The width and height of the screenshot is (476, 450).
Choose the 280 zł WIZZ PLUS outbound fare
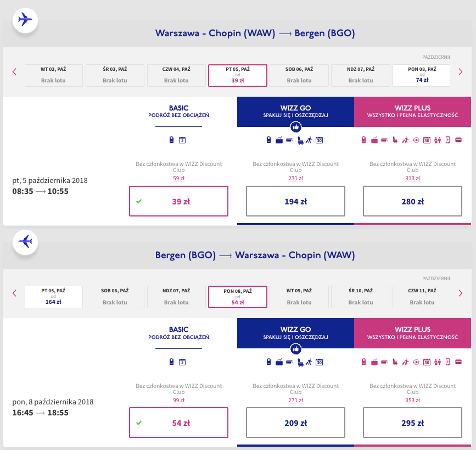pos(412,202)
